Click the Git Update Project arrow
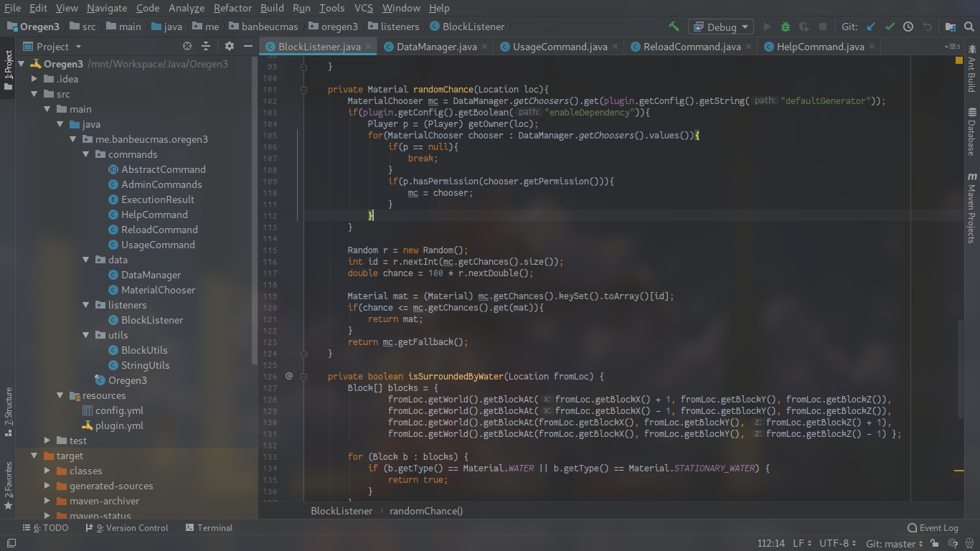This screenshot has width=980, height=551. [871, 27]
